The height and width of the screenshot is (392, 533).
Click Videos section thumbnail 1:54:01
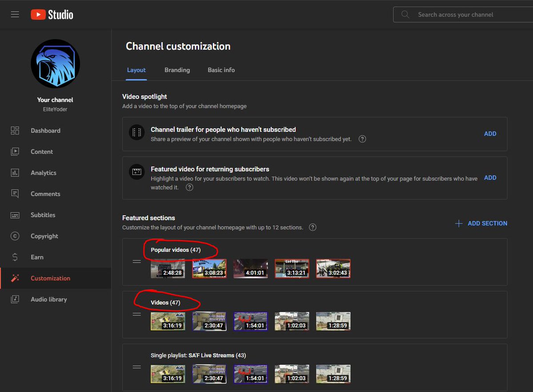click(x=251, y=321)
